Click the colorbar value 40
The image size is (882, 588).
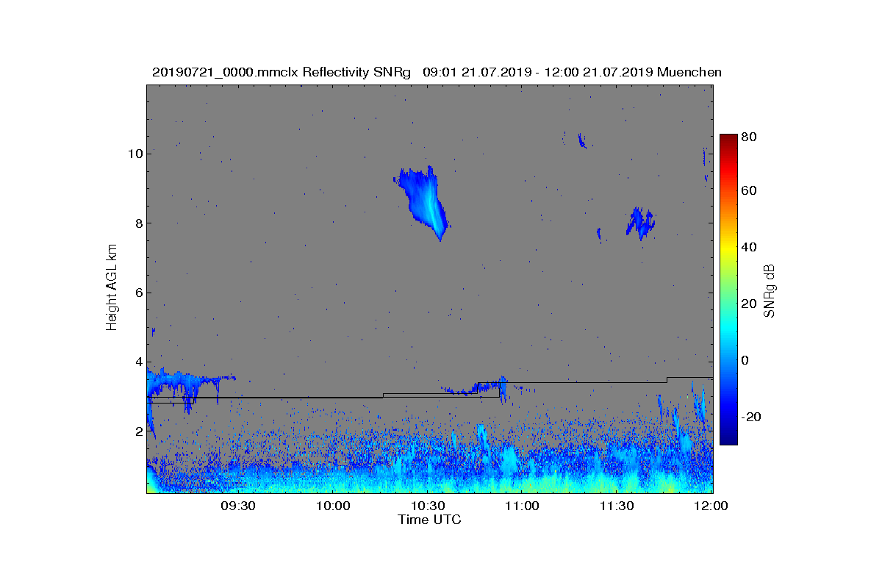tap(750, 247)
